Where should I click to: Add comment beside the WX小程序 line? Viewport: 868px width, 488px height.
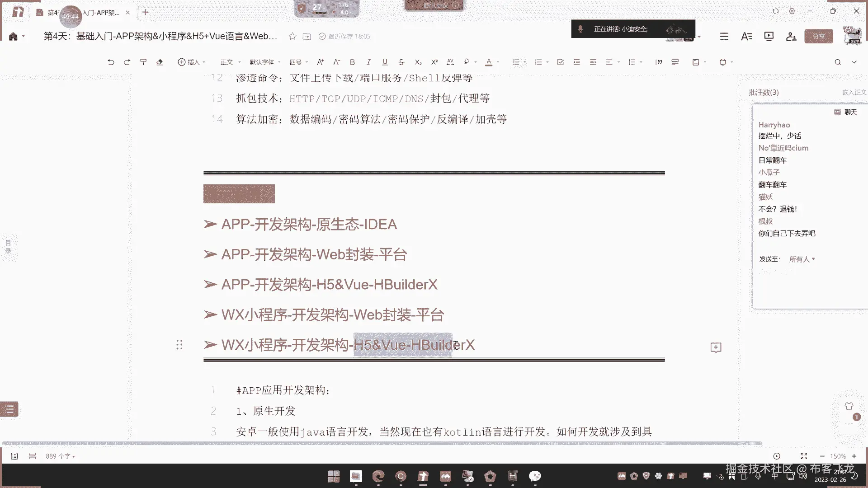point(716,347)
